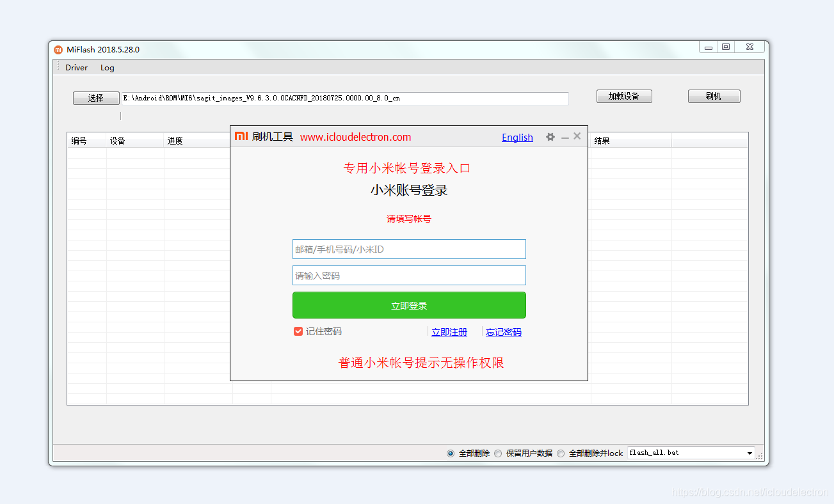834x504 pixels.
Task: Click the 刷机工具 dialog title
Action: pos(273,137)
